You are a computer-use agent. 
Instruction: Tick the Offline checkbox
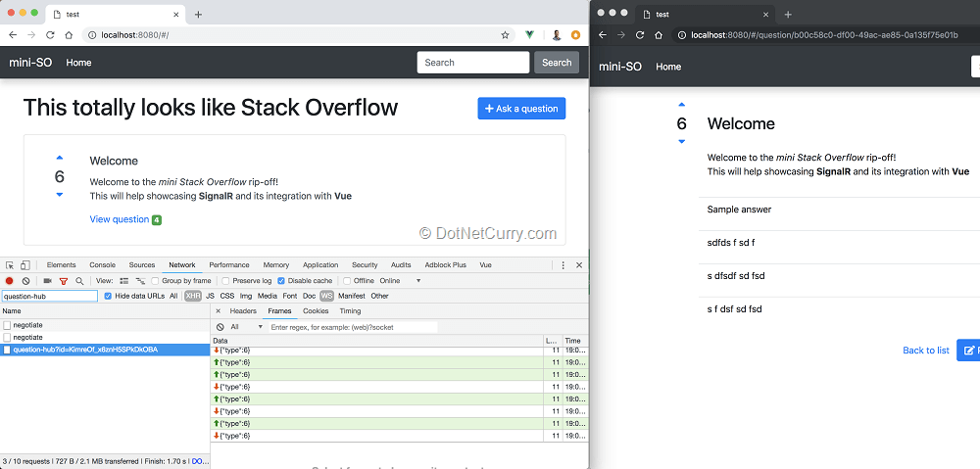click(x=347, y=281)
